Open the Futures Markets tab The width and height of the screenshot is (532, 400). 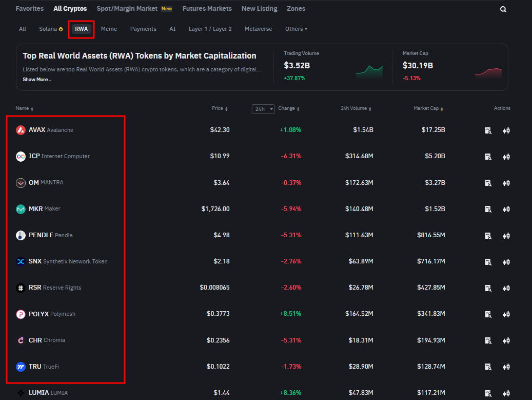[207, 9]
